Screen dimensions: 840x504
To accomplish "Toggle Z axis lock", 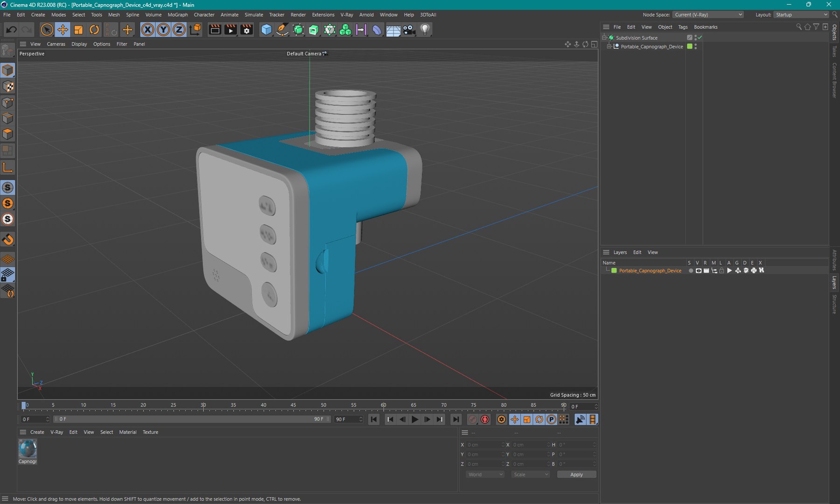I will tap(179, 30).
